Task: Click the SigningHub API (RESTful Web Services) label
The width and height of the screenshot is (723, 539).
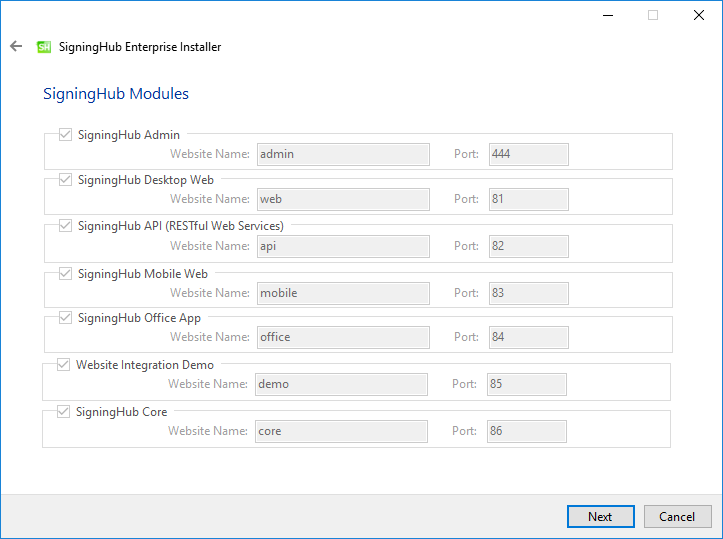Action: pos(181,226)
